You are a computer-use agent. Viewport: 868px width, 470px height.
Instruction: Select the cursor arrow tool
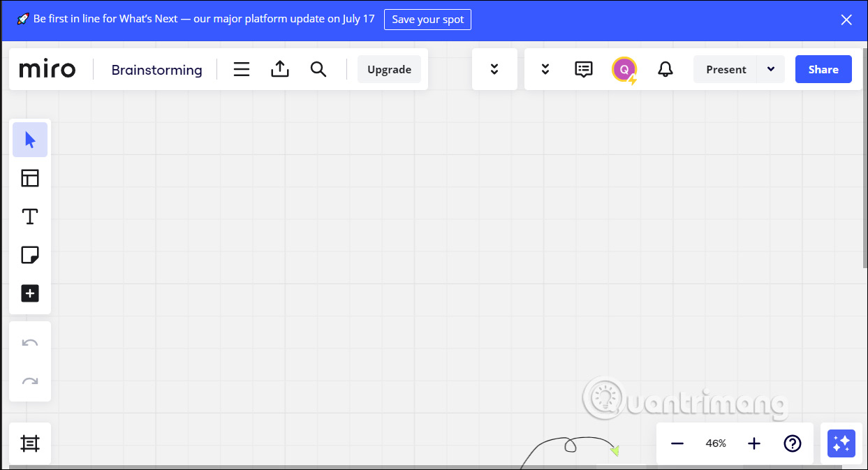click(x=30, y=140)
